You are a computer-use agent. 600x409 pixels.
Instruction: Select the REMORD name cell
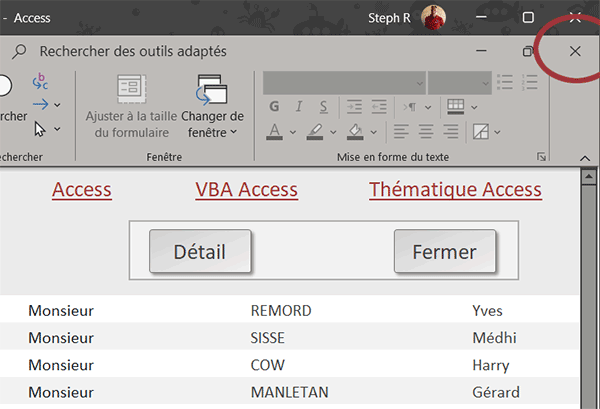pos(281,311)
